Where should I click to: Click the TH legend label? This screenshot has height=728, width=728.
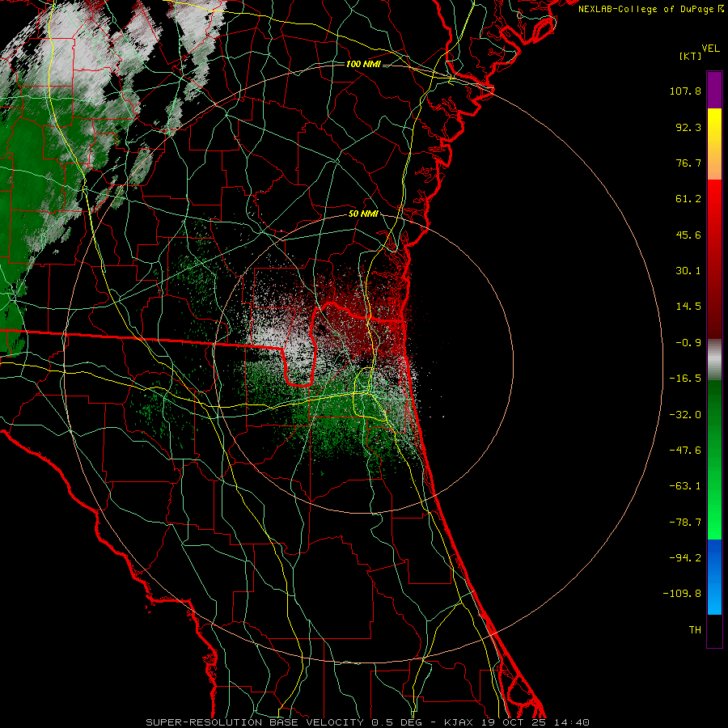click(x=695, y=629)
